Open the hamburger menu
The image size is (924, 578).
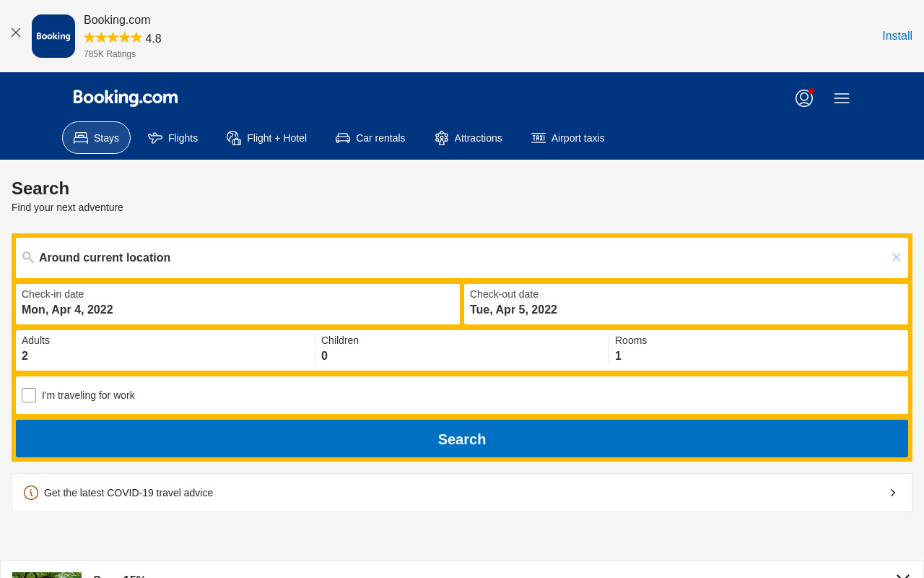tap(842, 98)
